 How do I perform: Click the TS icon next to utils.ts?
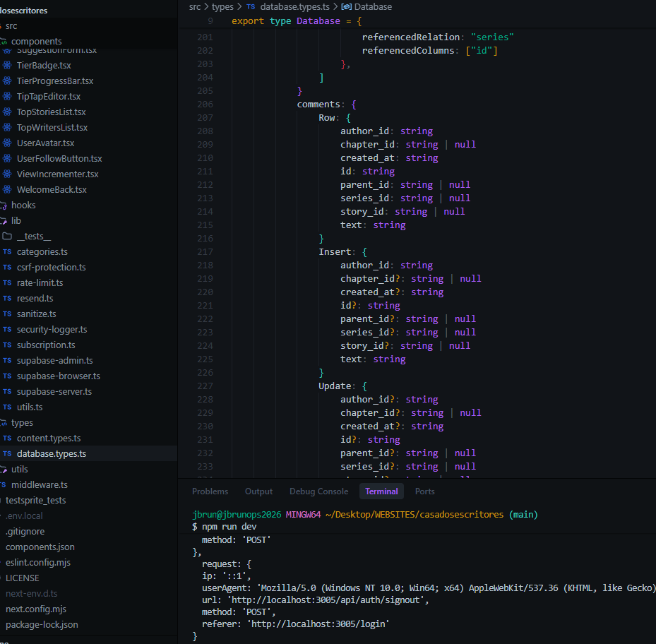(x=7, y=407)
